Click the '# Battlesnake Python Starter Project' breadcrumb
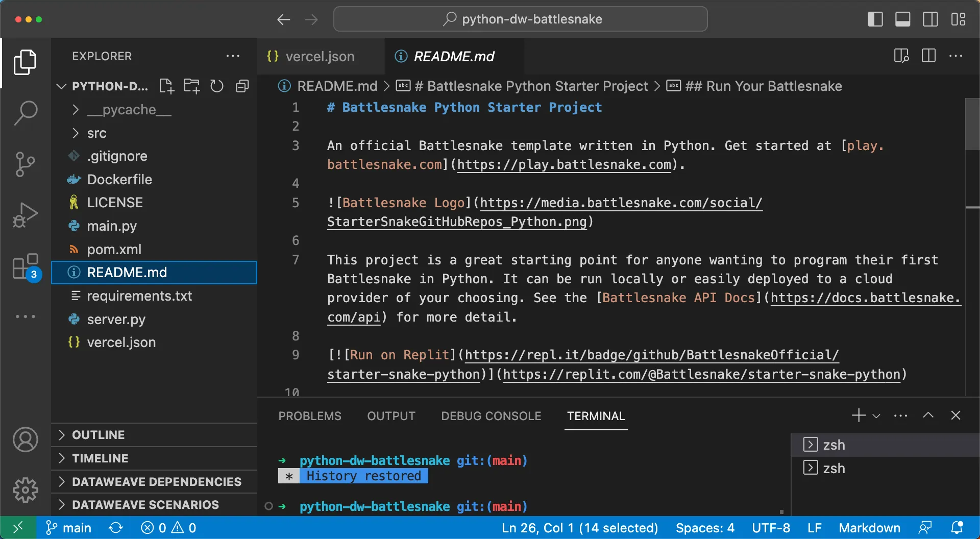This screenshot has height=539, width=980. (x=522, y=86)
